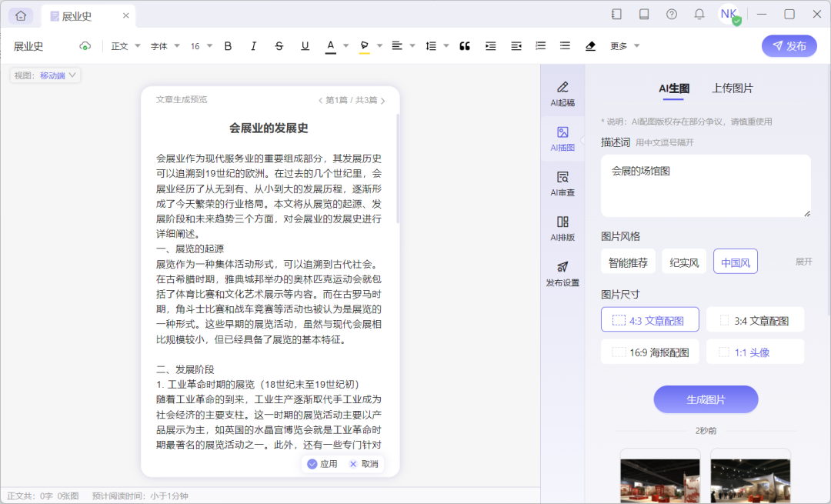Open the AI排版 sidebar tool

tap(562, 229)
